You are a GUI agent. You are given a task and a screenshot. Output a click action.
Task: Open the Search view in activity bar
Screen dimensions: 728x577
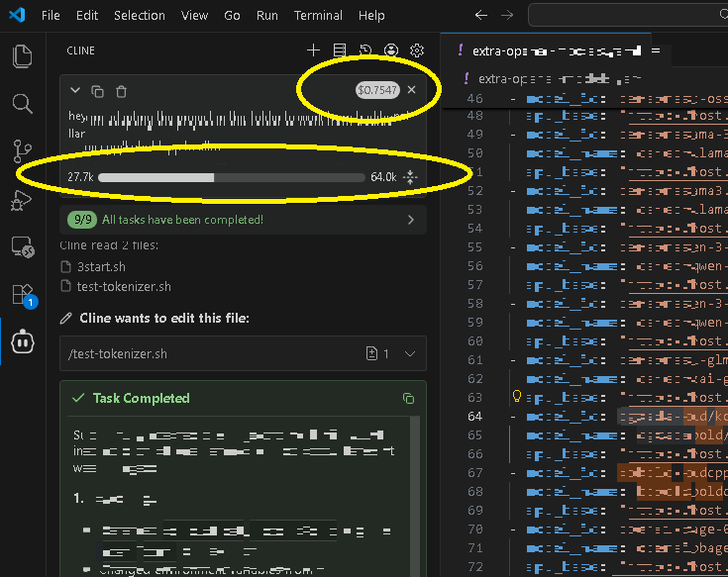[x=22, y=103]
